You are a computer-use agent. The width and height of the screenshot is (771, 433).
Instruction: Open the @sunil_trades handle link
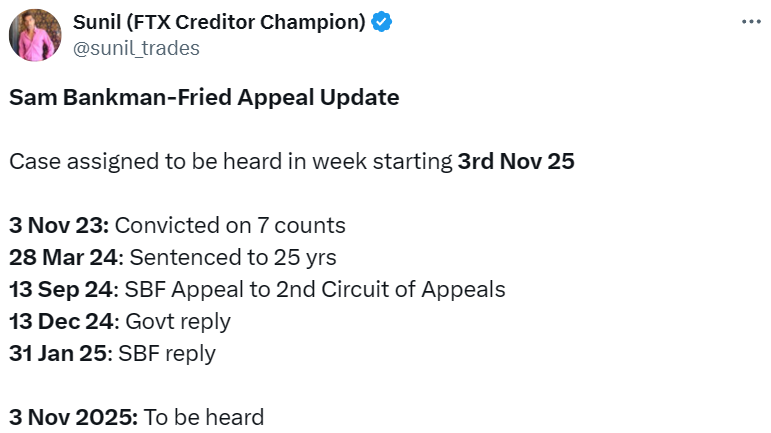point(136,48)
